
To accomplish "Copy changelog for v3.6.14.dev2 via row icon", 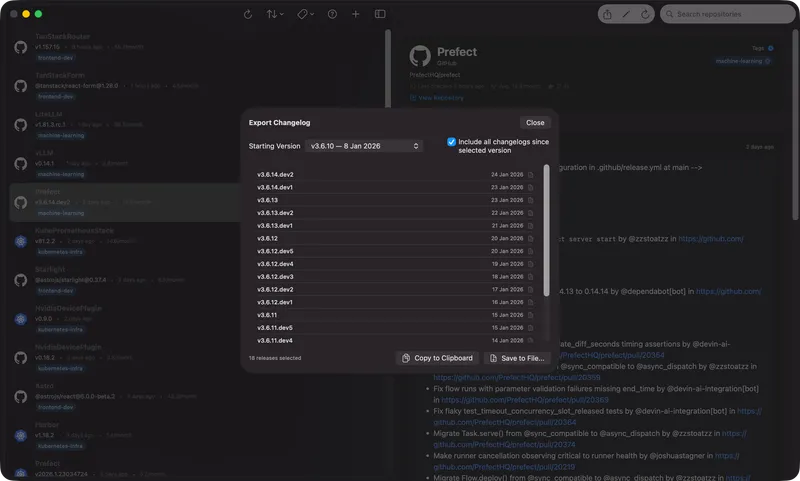I will tap(531, 175).
